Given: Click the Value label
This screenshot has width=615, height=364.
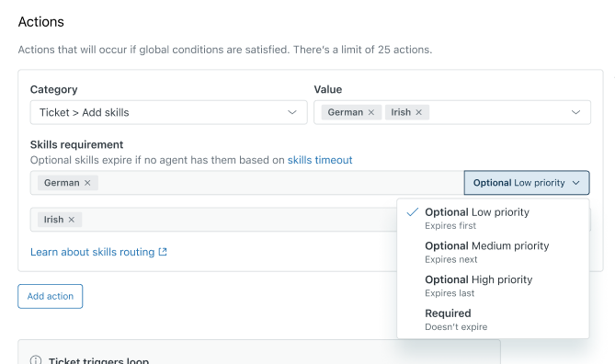Looking at the screenshot, I should (x=328, y=89).
